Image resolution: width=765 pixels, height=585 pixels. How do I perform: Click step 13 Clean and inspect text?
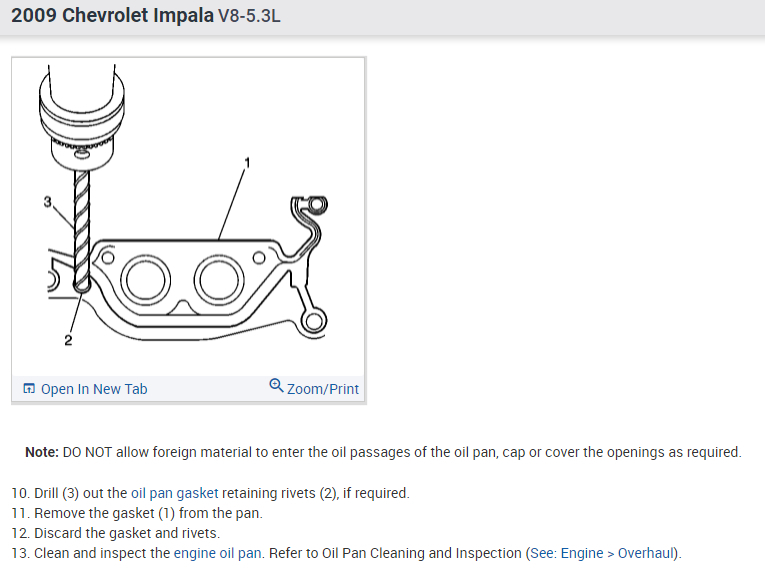[100, 553]
